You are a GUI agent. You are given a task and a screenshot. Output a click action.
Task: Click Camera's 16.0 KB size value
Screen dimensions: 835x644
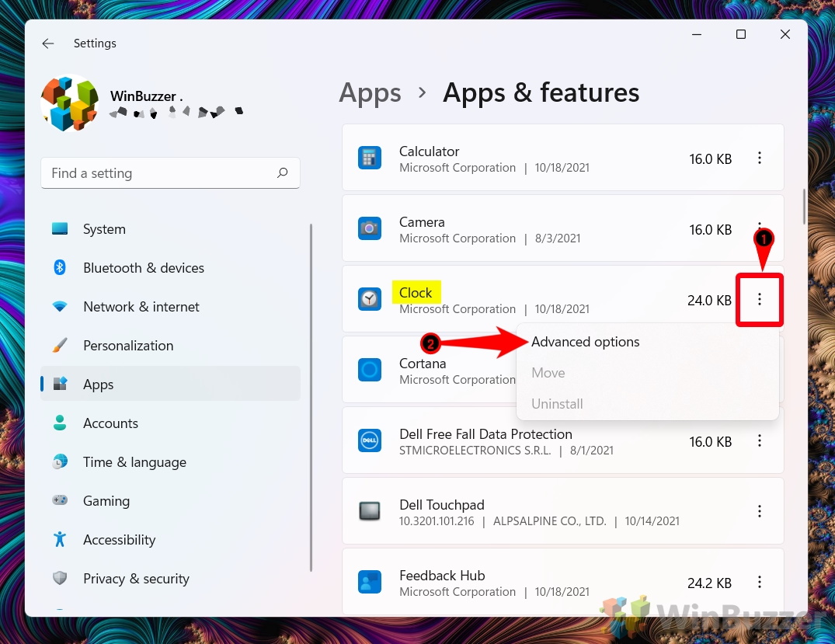(x=711, y=230)
